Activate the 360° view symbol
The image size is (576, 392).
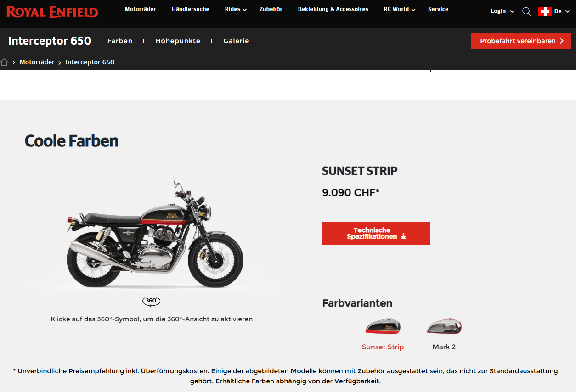pos(151,301)
